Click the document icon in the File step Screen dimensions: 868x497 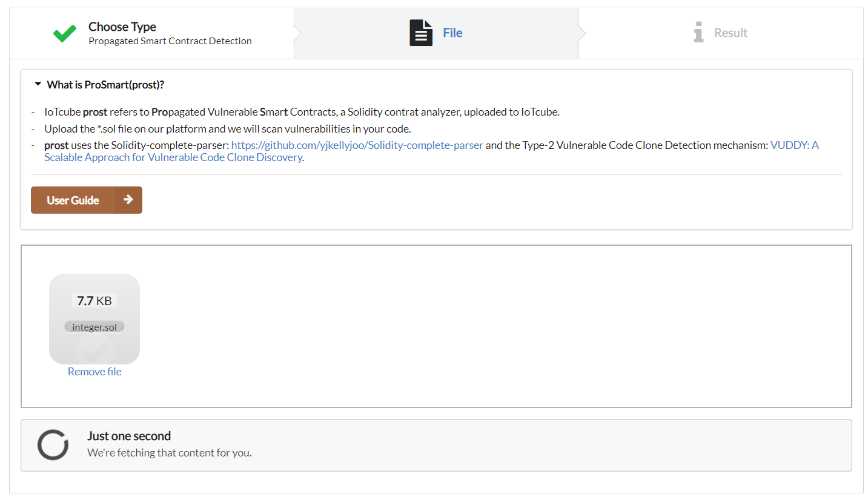coord(421,33)
